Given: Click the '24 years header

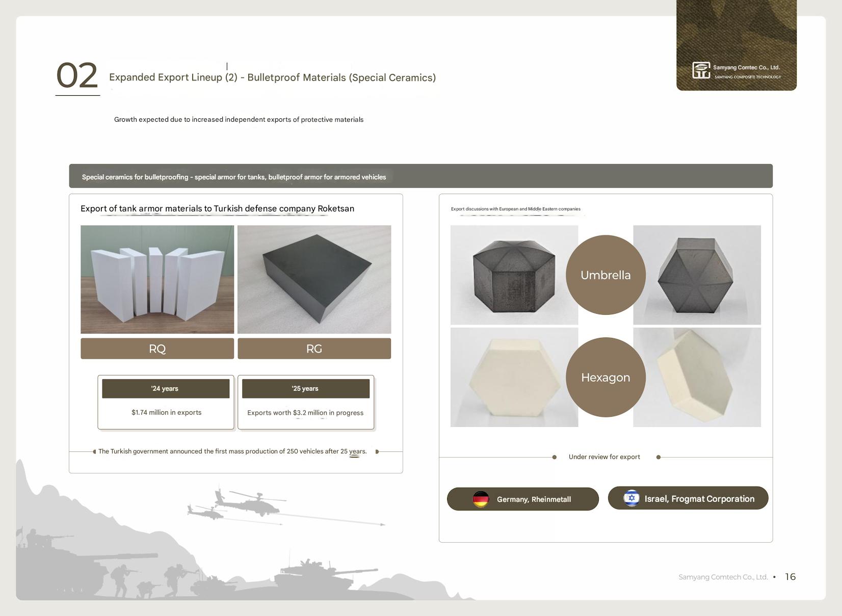Looking at the screenshot, I should pos(166,389).
